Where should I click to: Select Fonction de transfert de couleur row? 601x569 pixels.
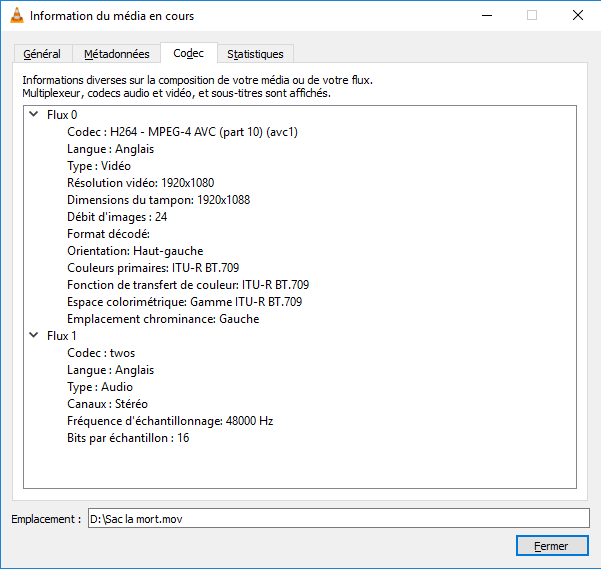pyautogui.click(x=188, y=285)
